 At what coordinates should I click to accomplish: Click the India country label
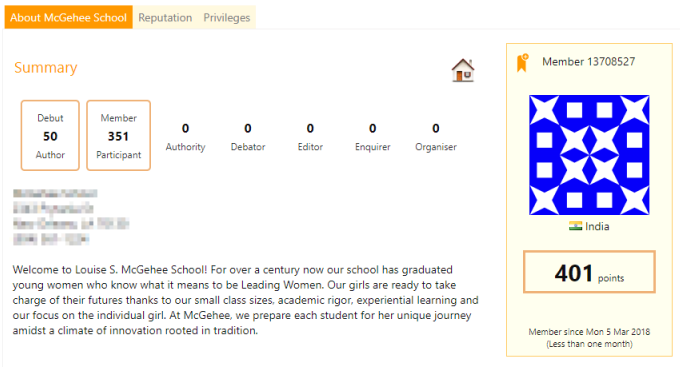597,226
